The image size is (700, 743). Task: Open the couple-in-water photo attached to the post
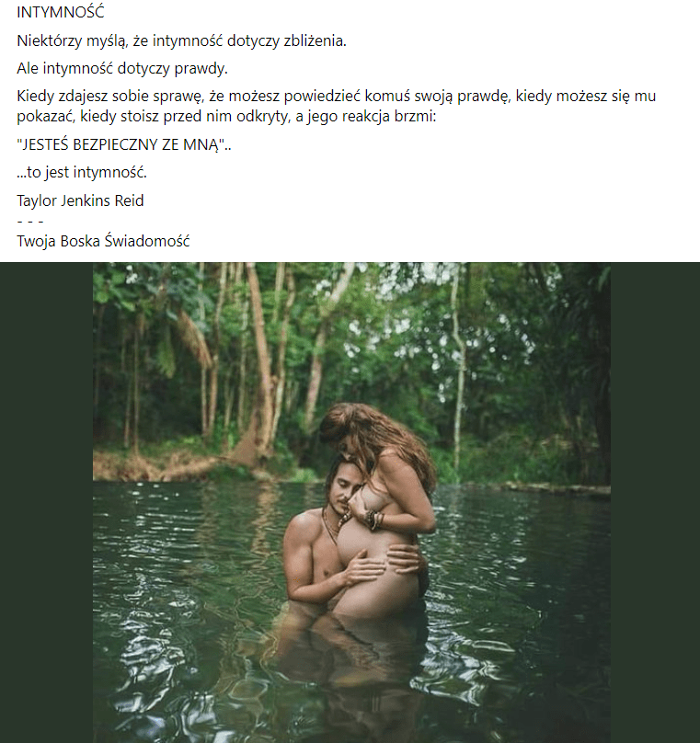[x=351, y=502]
